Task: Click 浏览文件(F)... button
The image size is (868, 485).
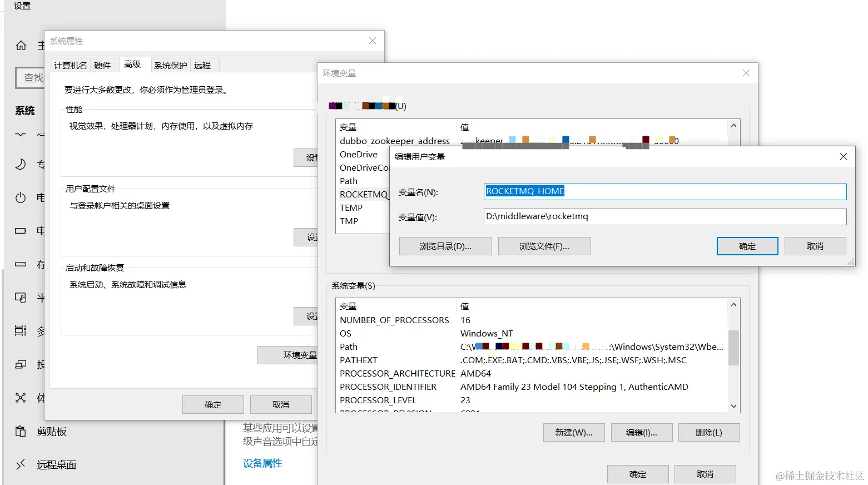Action: [544, 246]
